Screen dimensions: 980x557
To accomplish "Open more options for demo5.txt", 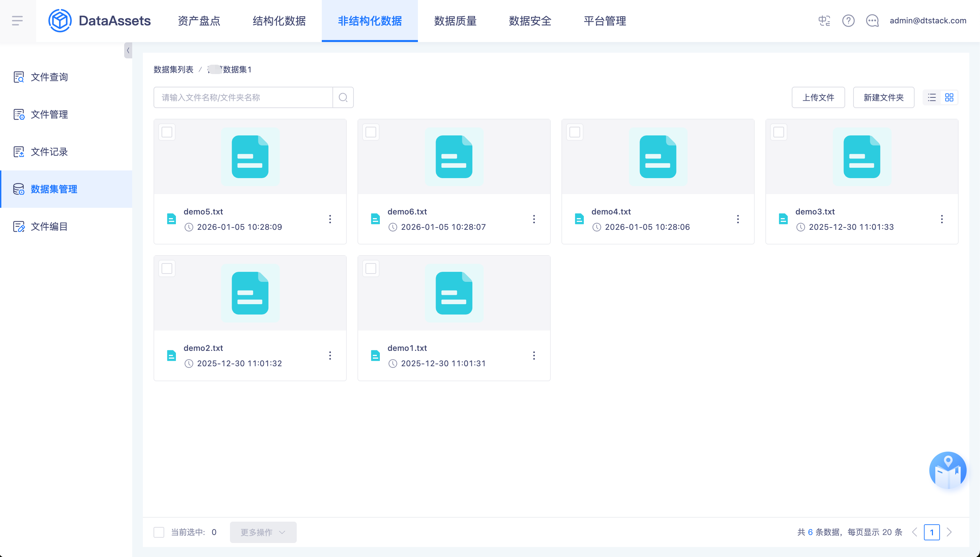I will [330, 219].
